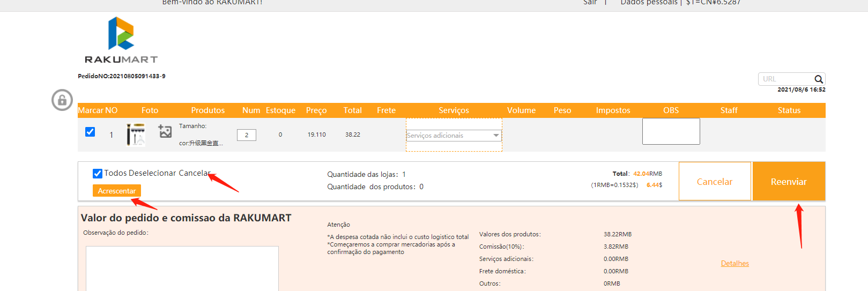
Task: Click the Volume column header
Action: (521, 110)
